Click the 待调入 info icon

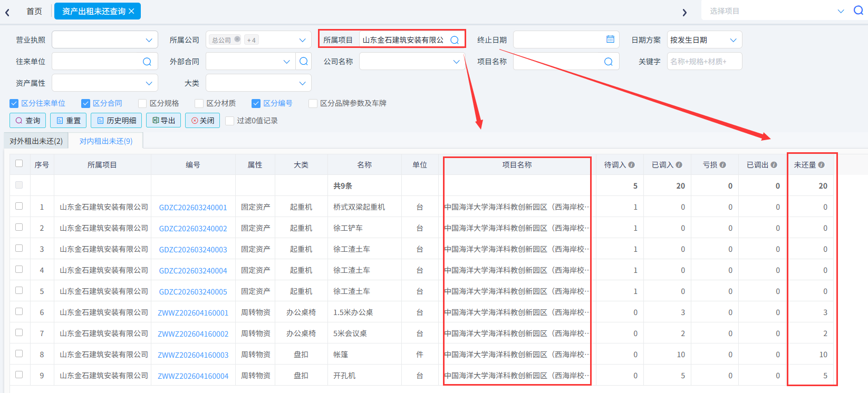click(632, 165)
